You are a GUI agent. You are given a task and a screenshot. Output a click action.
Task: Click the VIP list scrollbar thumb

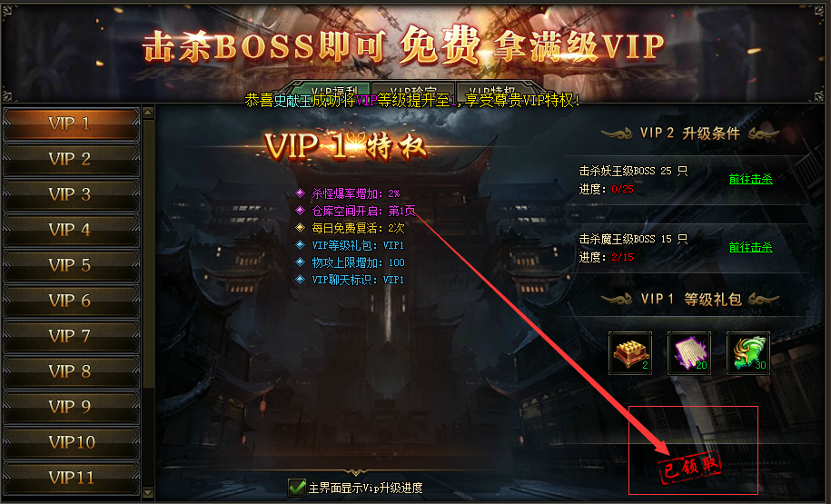coord(148,254)
